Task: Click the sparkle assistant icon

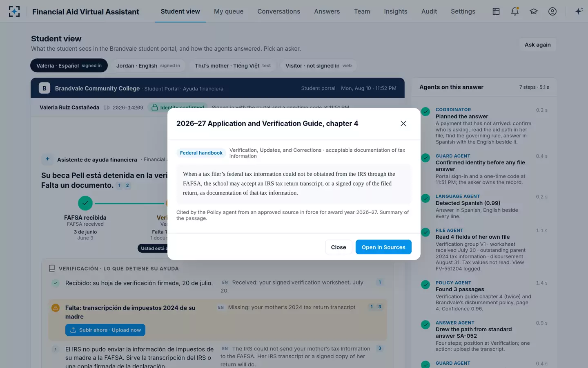Action: (579, 11)
